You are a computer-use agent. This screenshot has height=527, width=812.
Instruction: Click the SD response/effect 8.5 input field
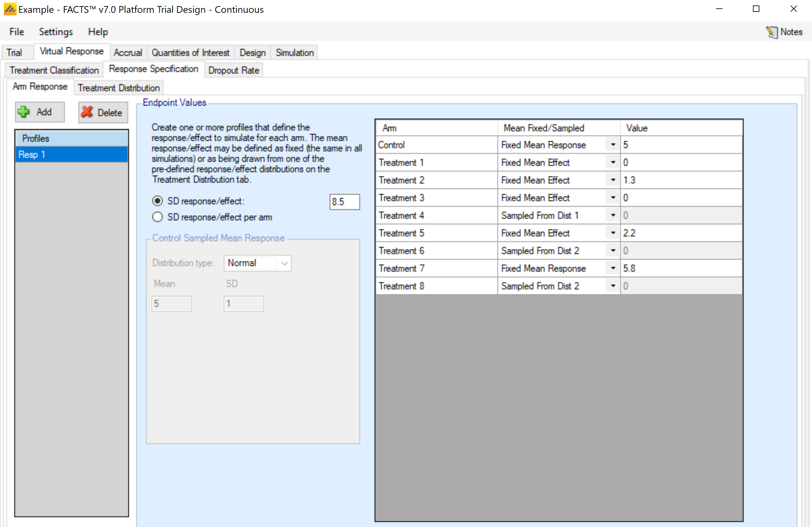(344, 202)
